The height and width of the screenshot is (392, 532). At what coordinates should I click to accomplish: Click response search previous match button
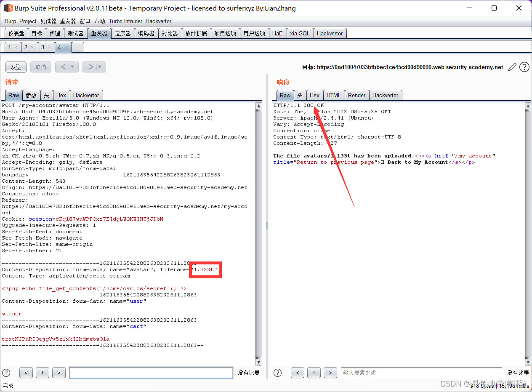pos(298,373)
